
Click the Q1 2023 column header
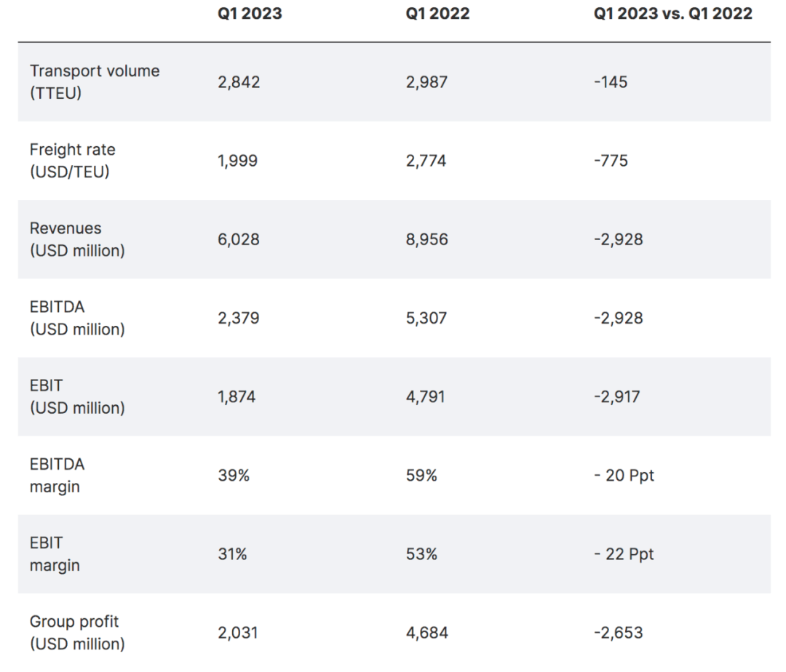251,14
